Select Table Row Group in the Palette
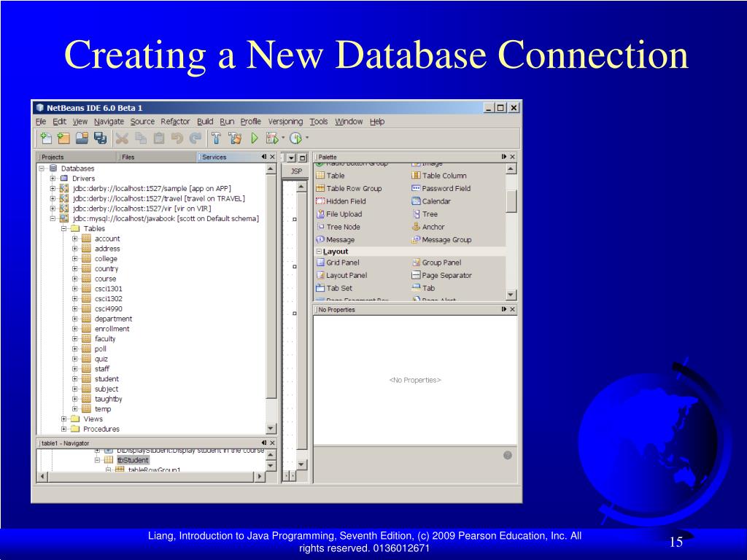This screenshot has height=560, width=747. (349, 189)
